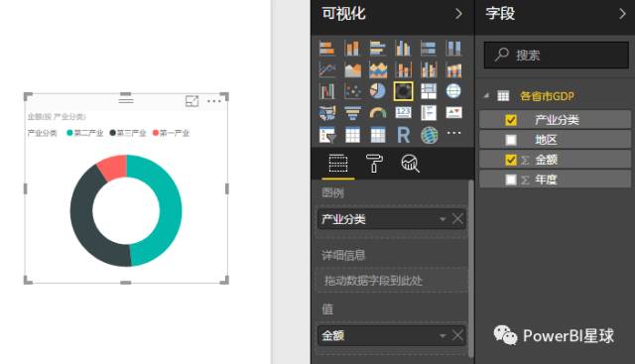This screenshot has height=364, width=635.
Task: Switch to the Format paint roller tab
Action: tap(374, 164)
